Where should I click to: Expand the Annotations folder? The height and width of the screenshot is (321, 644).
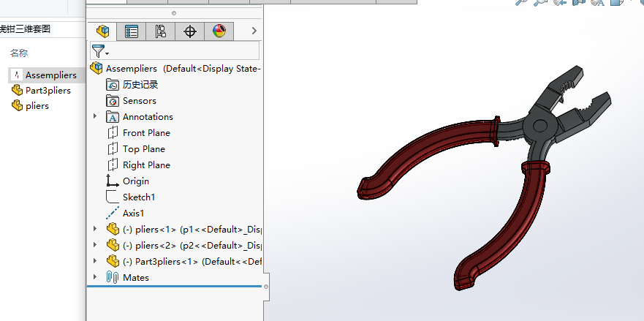[x=95, y=116]
